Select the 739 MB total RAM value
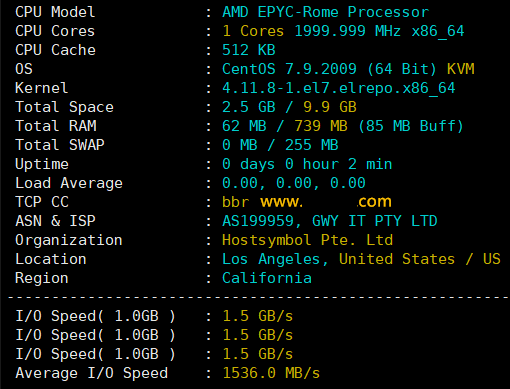Viewport: 510px width, 389px height. tap(321, 126)
